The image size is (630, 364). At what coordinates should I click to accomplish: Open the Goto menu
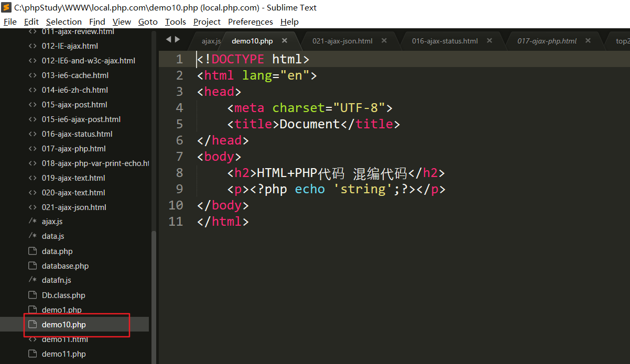tap(148, 22)
